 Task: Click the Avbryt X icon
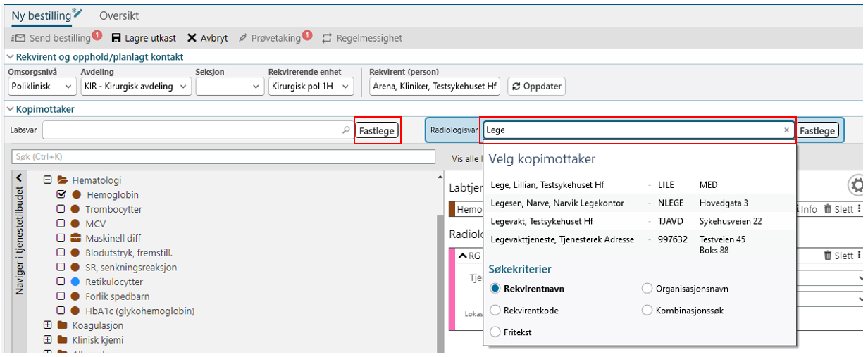(x=192, y=38)
